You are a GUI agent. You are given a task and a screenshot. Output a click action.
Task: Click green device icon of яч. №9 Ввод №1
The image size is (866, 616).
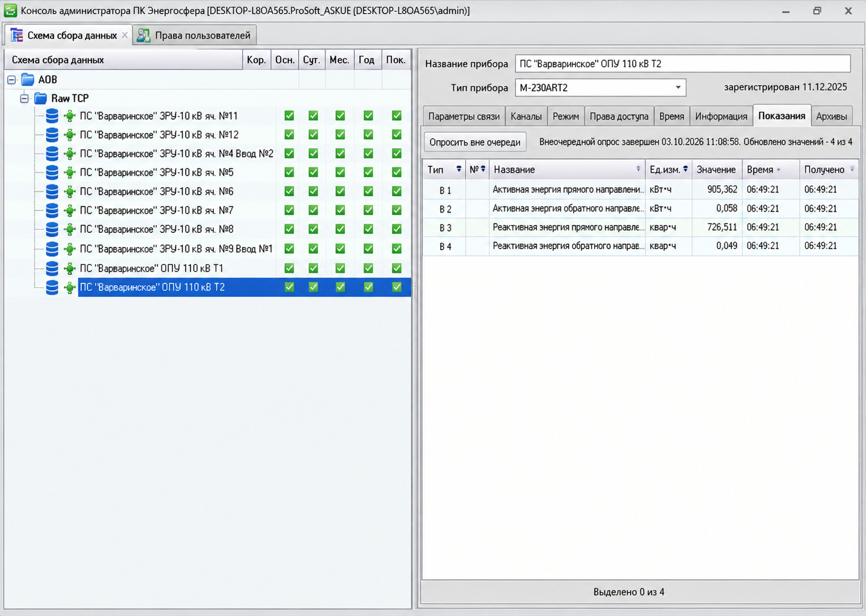click(70, 249)
